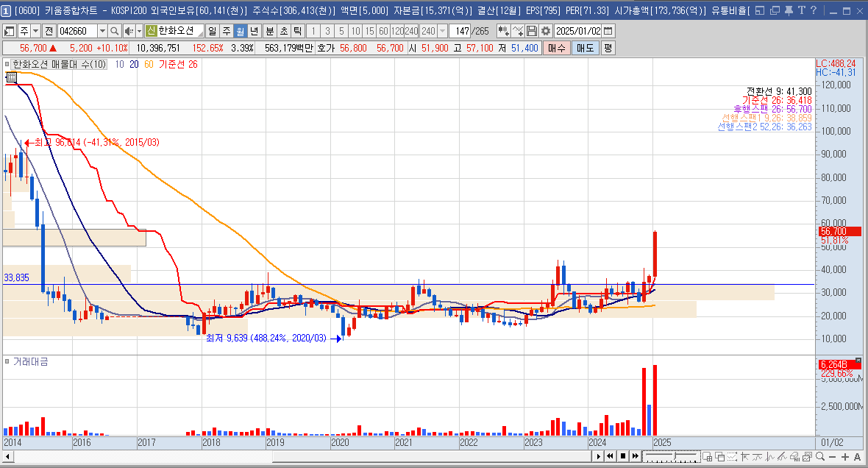The height and width of the screenshot is (468, 868).
Task: Click play button in bottom playback controls
Action: [599, 456]
